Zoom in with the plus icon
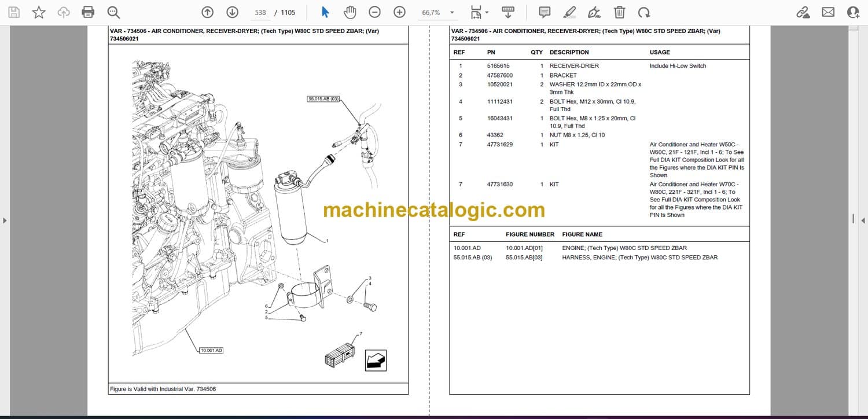 tap(399, 12)
